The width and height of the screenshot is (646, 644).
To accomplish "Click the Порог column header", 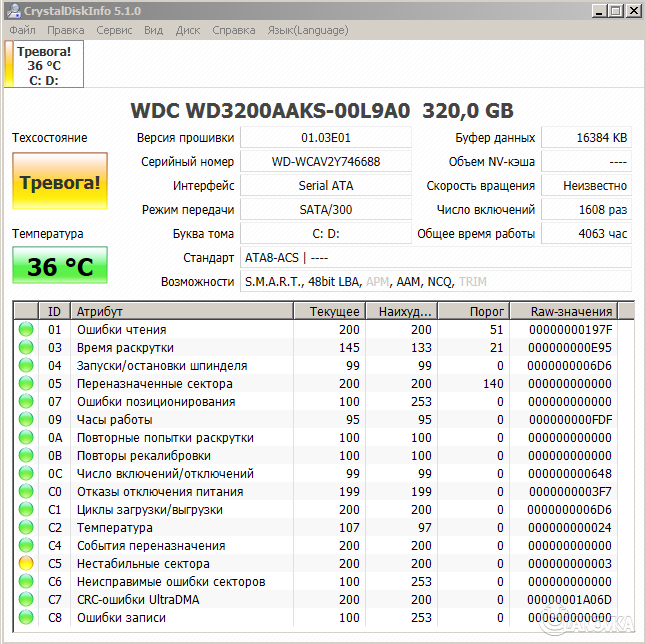I will coord(486,311).
